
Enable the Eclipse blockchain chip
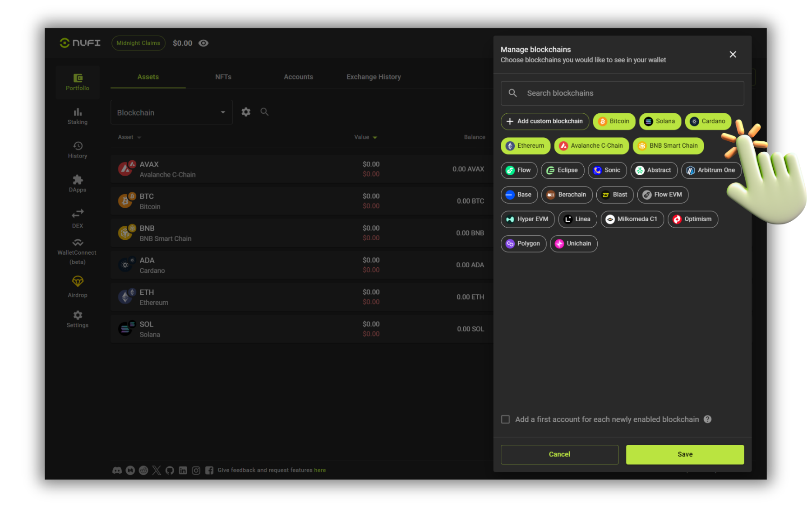point(563,170)
